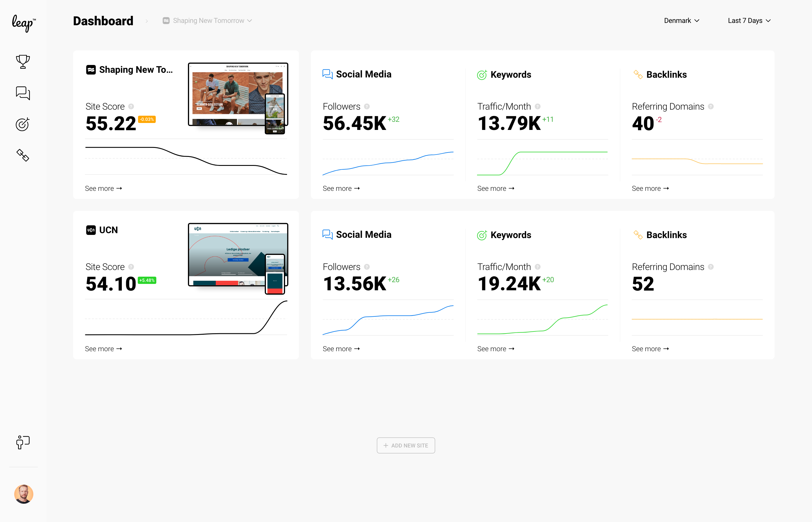Screen dimensions: 812x522
Task: Click Social Media heading in UCN row
Action: pos(364,235)
